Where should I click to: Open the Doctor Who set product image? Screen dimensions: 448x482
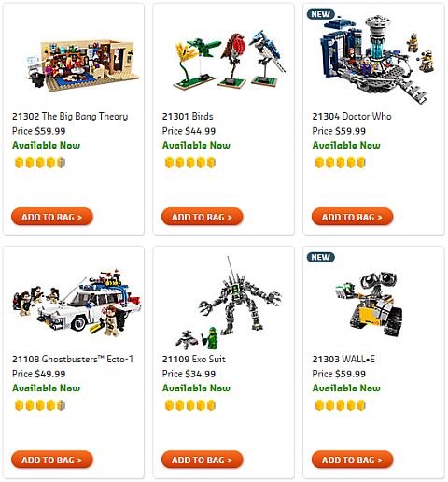(376, 59)
